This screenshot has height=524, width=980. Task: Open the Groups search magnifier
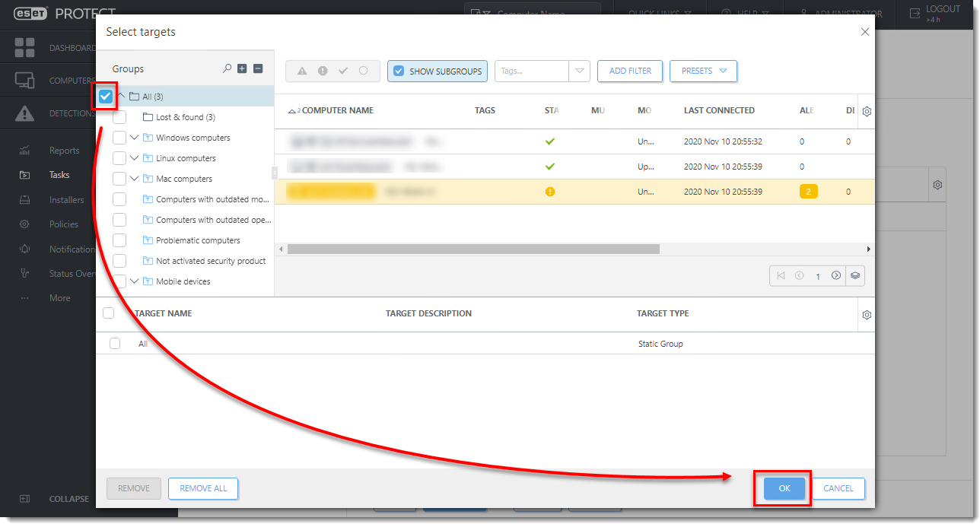coord(227,68)
